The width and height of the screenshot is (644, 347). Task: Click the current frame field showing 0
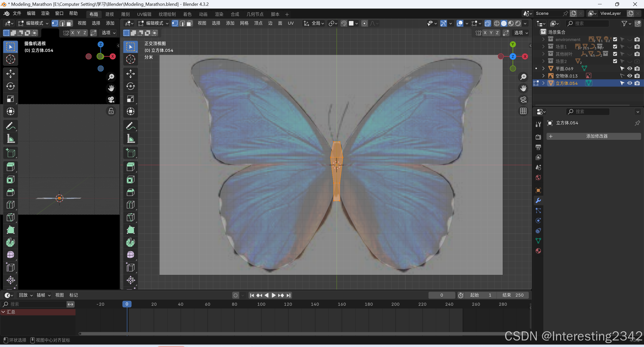[441, 295]
